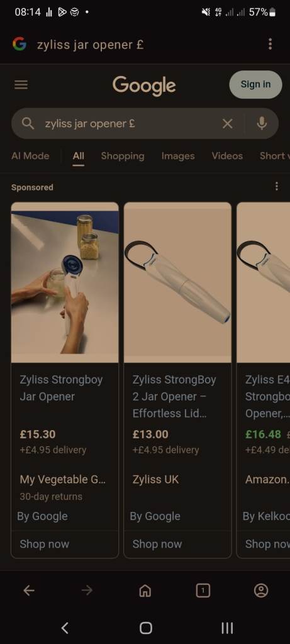Select the AI Mode tab

coord(30,156)
